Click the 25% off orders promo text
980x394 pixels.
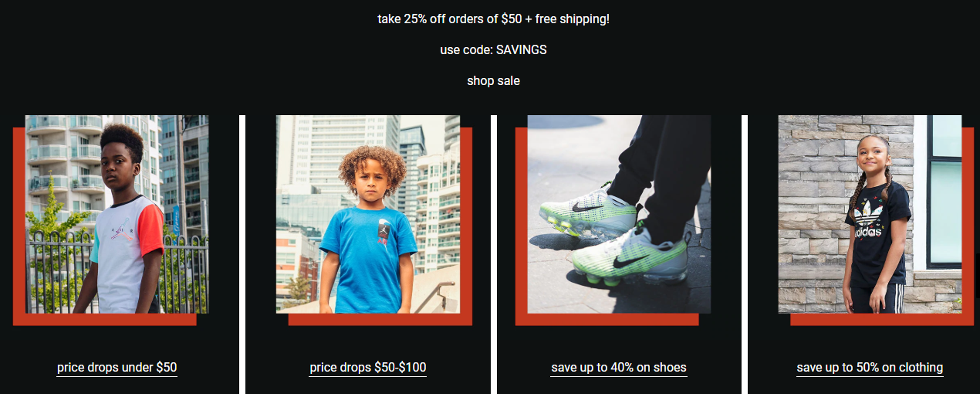pos(493,19)
